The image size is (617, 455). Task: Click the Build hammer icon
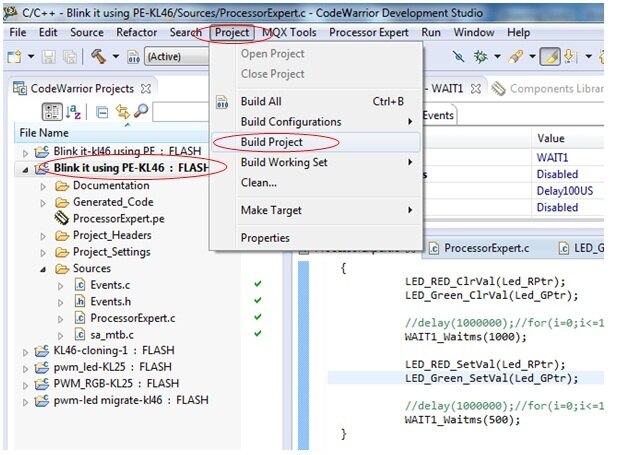tap(98, 56)
